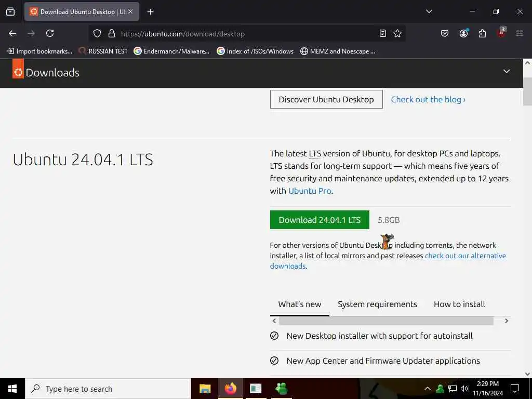The width and height of the screenshot is (532, 399).
Task: Open network status tray icon
Action: 453,389
